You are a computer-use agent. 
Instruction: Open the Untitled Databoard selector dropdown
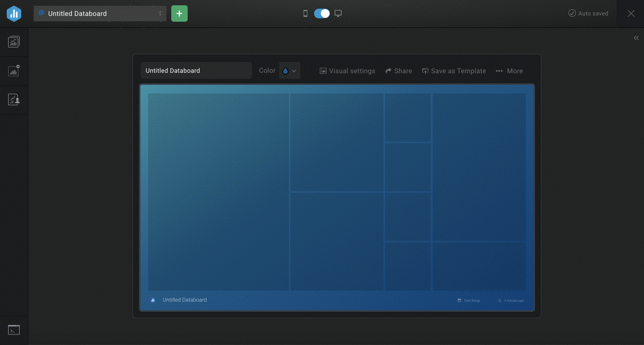100,13
